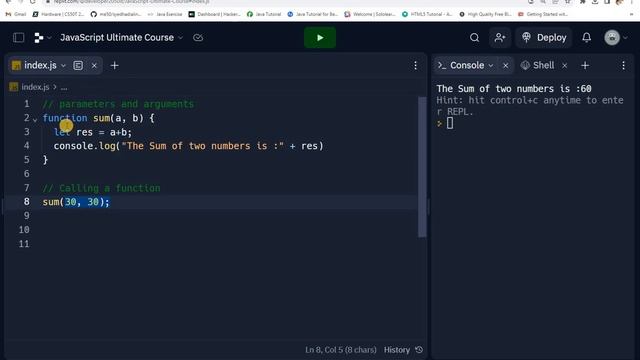Click the invite collaborators icon
This screenshot has height=360, width=640.
pyautogui.click(x=500, y=38)
